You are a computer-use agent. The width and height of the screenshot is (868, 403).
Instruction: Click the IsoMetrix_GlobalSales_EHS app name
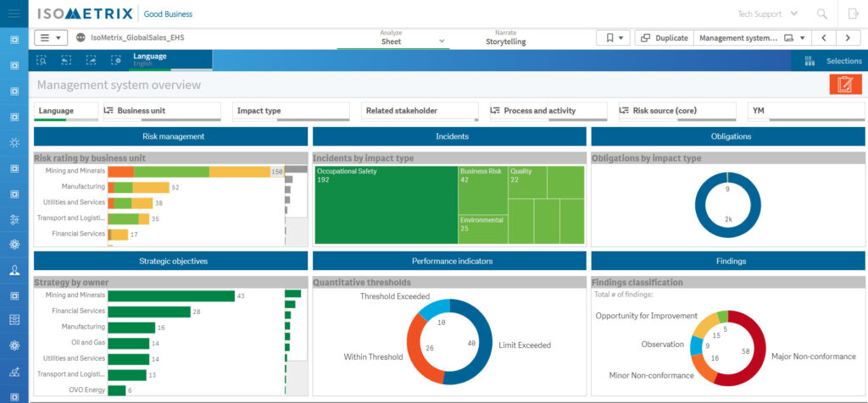click(x=137, y=37)
